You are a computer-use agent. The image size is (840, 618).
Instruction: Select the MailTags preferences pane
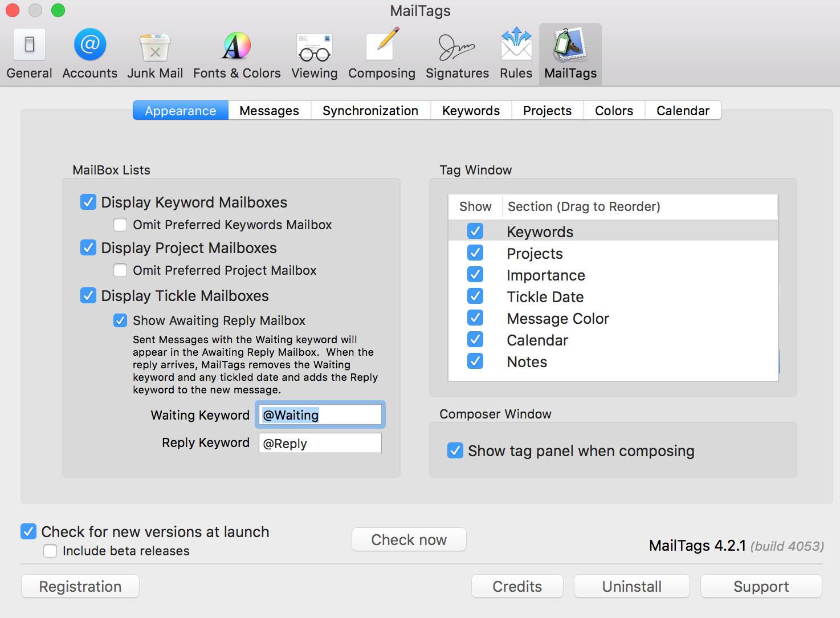click(x=570, y=55)
